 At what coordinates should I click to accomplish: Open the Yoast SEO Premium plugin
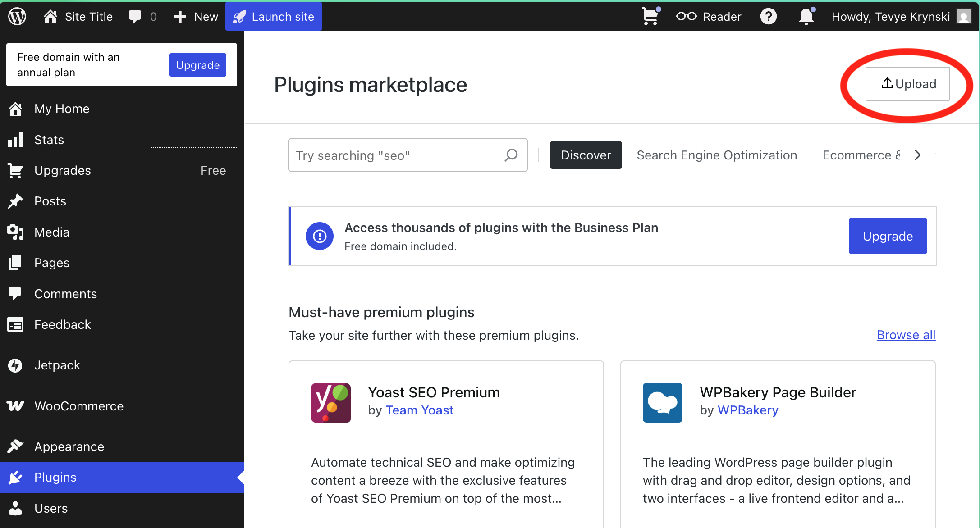tap(434, 392)
